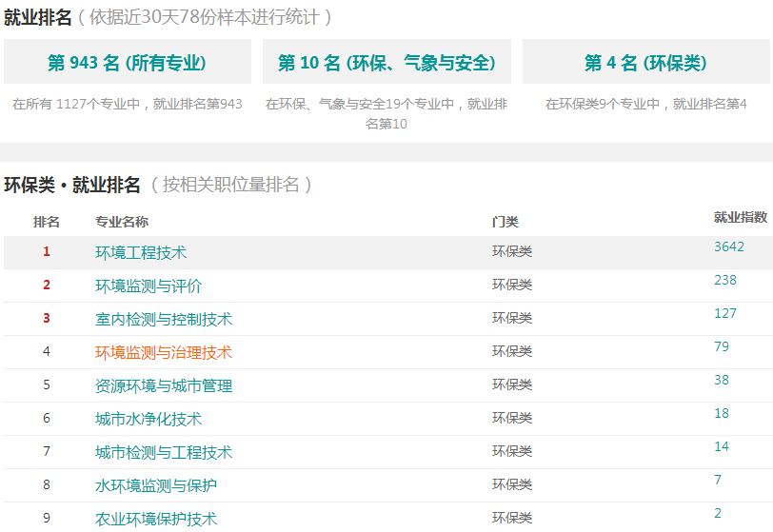Open the 水环境监测与保护 major link

[156, 485]
